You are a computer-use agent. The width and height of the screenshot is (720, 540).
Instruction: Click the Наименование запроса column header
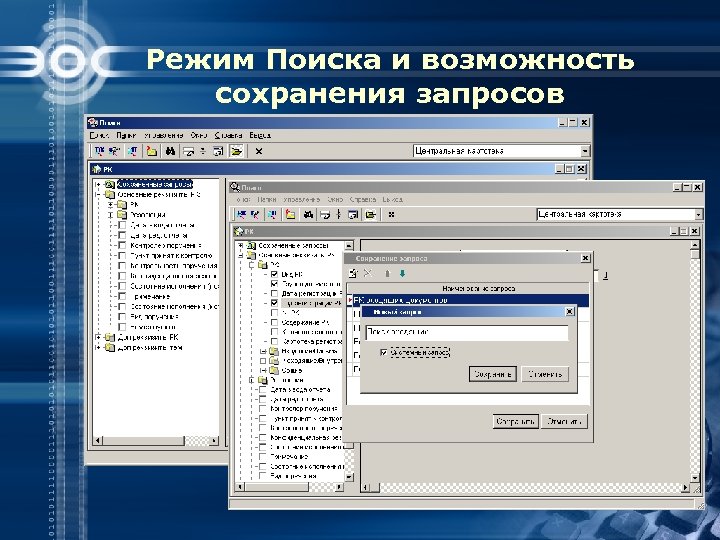(x=468, y=288)
